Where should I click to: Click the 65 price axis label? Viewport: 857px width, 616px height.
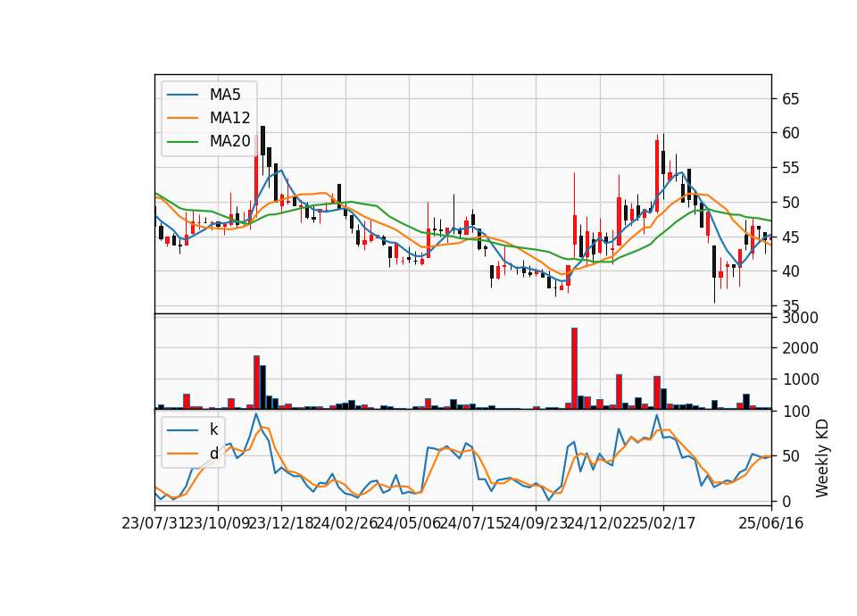(790, 99)
